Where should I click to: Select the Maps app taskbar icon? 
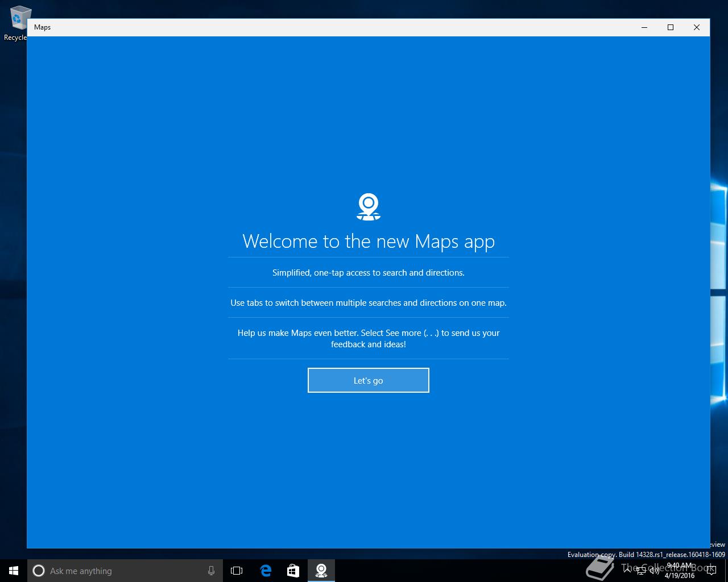(321, 571)
